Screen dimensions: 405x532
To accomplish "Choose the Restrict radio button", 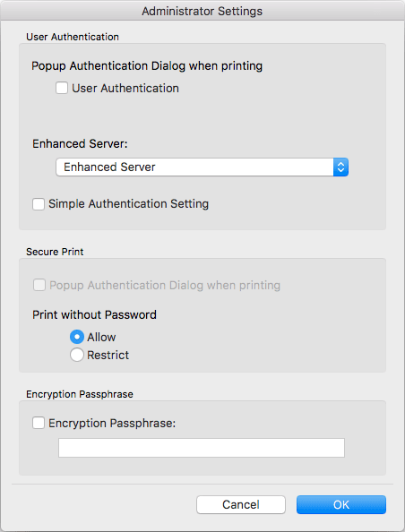I will click(77, 355).
